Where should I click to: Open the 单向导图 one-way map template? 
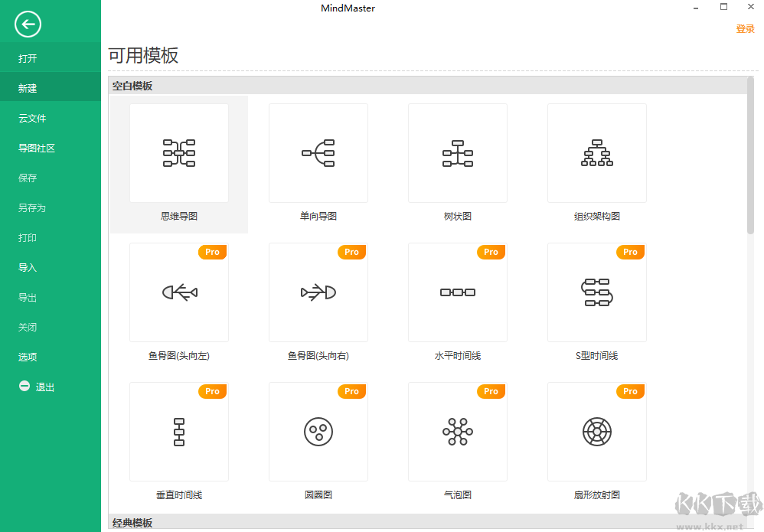318,153
